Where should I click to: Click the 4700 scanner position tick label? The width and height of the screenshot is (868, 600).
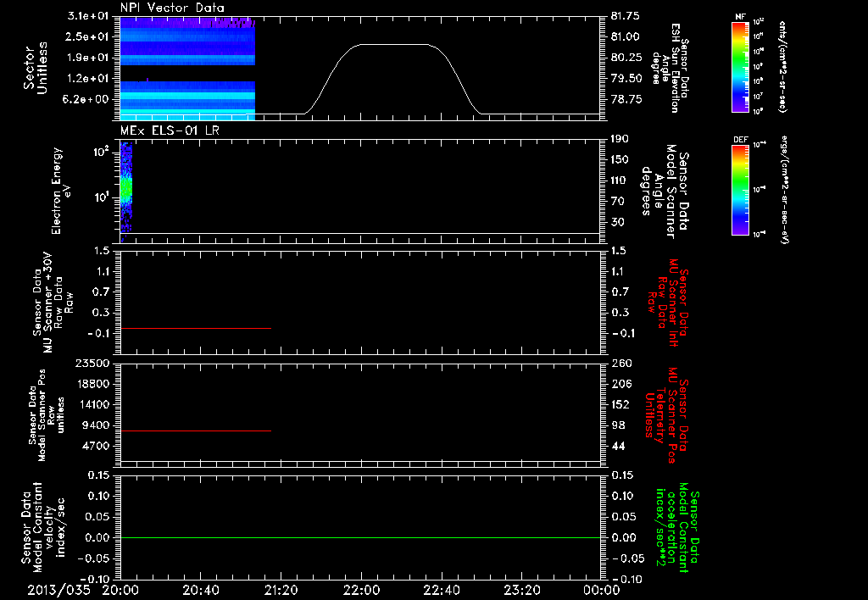pos(95,446)
